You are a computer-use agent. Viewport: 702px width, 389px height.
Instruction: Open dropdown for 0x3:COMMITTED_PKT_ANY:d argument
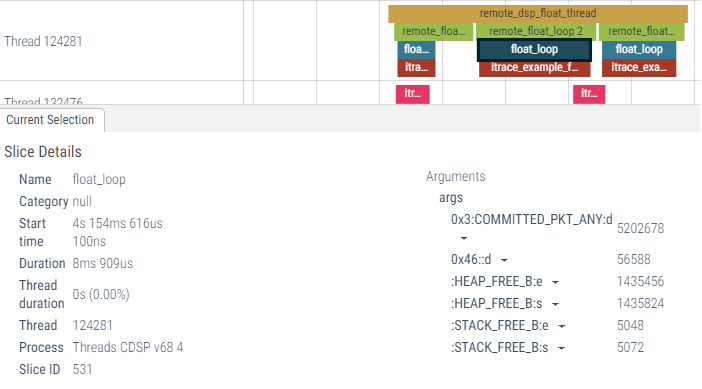point(464,238)
